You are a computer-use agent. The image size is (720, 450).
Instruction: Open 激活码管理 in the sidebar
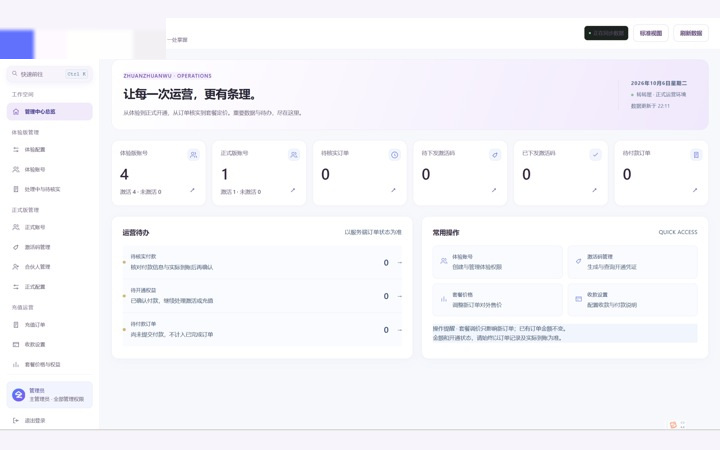tap(50, 247)
